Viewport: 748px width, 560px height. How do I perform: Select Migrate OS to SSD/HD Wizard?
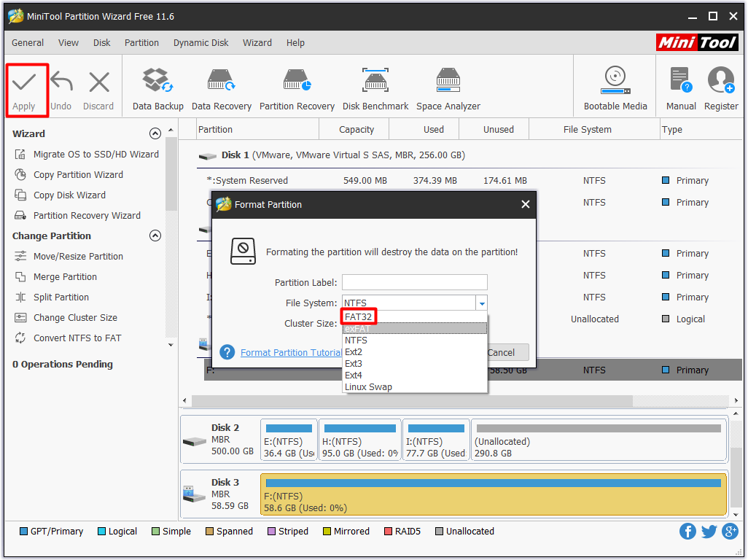pos(96,155)
